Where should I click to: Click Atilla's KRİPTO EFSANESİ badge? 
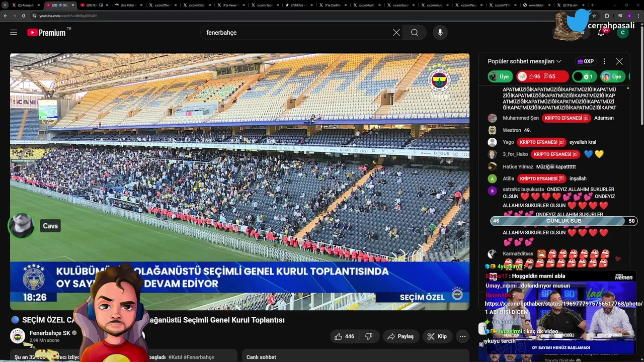click(541, 178)
